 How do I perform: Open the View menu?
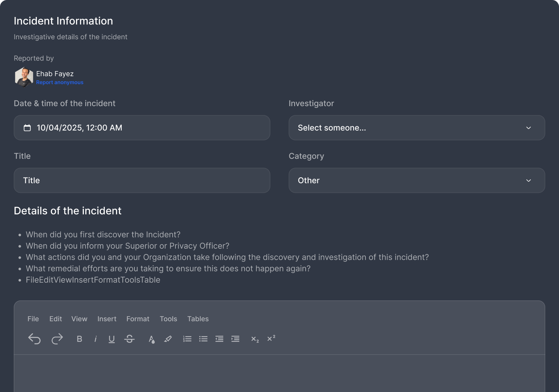coord(79,319)
